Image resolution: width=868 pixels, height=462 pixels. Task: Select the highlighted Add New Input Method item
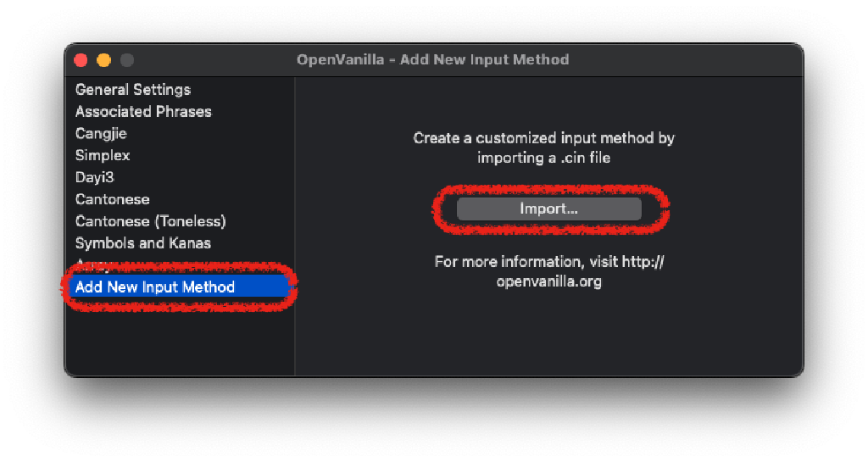point(155,287)
